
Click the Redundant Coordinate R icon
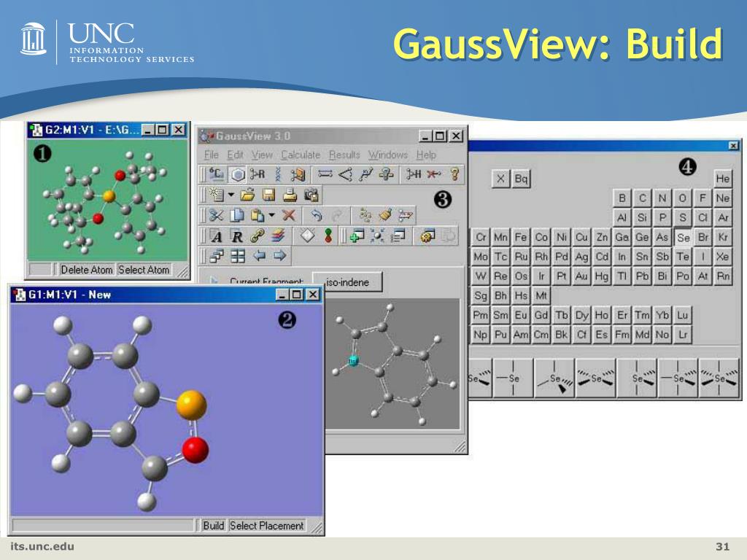237,236
